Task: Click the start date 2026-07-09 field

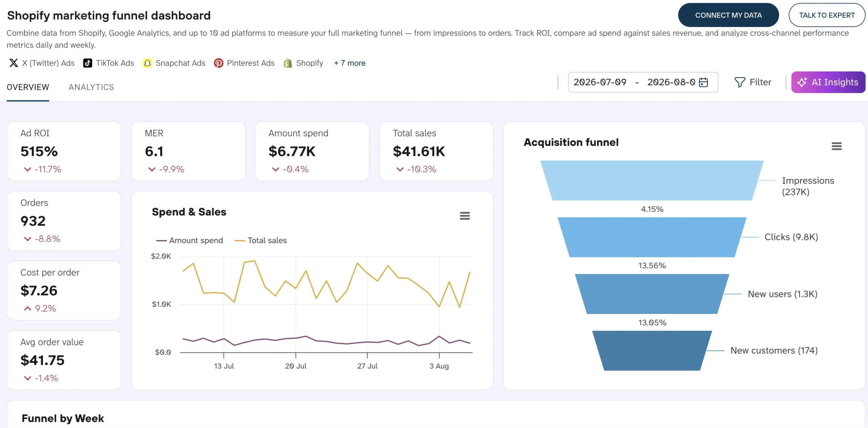Action: tap(600, 82)
